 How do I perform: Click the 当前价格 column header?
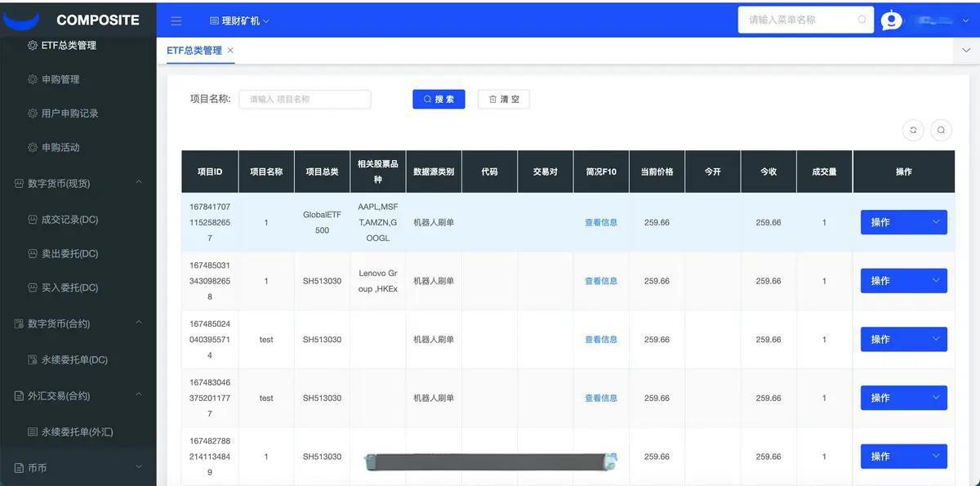coord(657,172)
